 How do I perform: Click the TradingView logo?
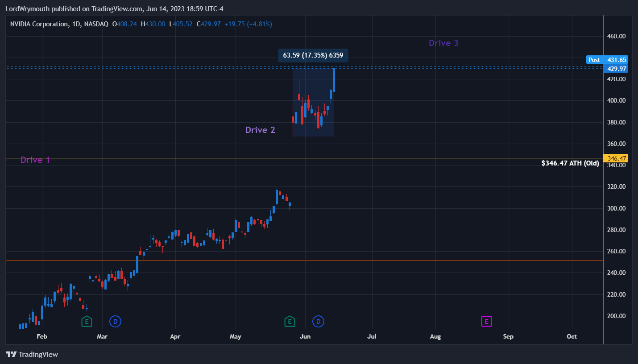(x=32, y=355)
